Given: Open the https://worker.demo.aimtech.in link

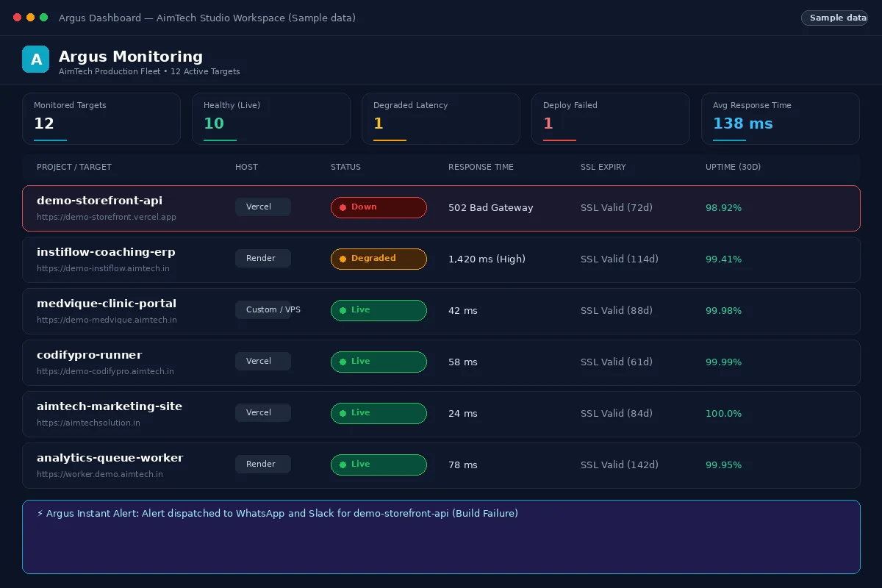Looking at the screenshot, I should tap(100, 474).
